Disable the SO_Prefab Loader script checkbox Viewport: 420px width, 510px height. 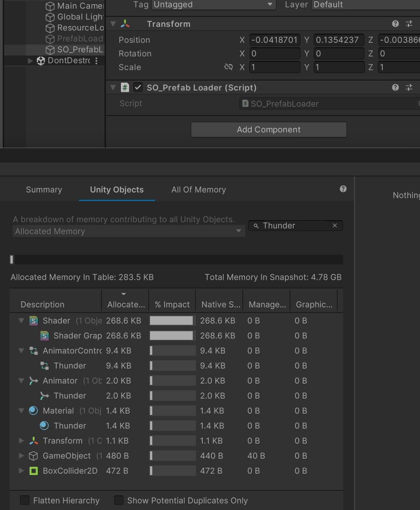tap(138, 87)
